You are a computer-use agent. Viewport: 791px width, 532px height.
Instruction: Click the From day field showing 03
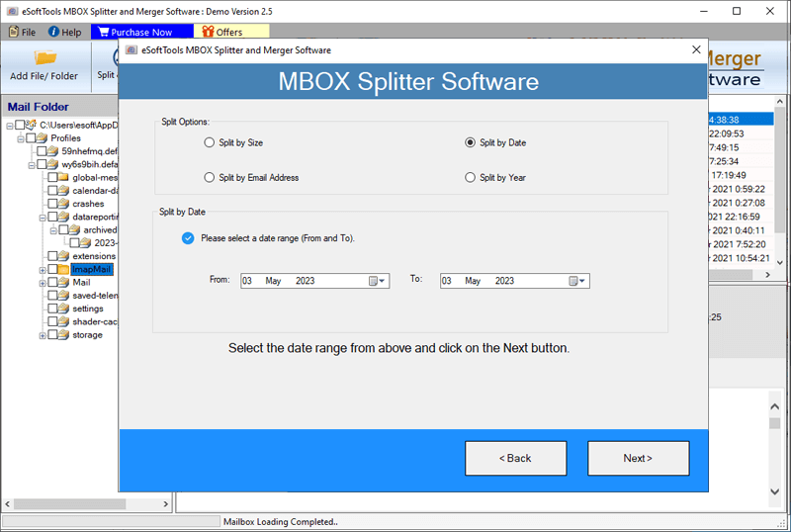(247, 281)
